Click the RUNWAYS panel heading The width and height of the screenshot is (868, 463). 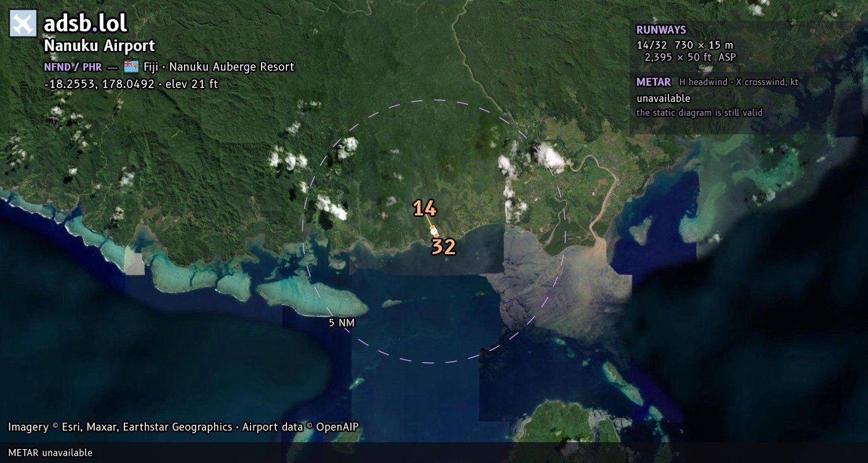click(661, 30)
